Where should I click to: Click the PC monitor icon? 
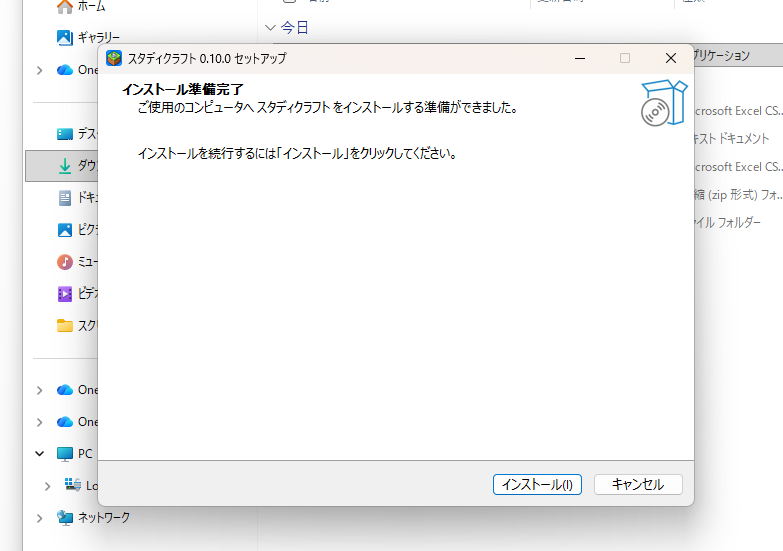[x=64, y=454]
